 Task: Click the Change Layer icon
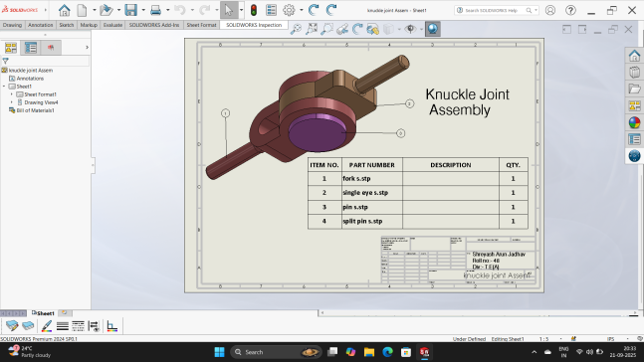12,326
